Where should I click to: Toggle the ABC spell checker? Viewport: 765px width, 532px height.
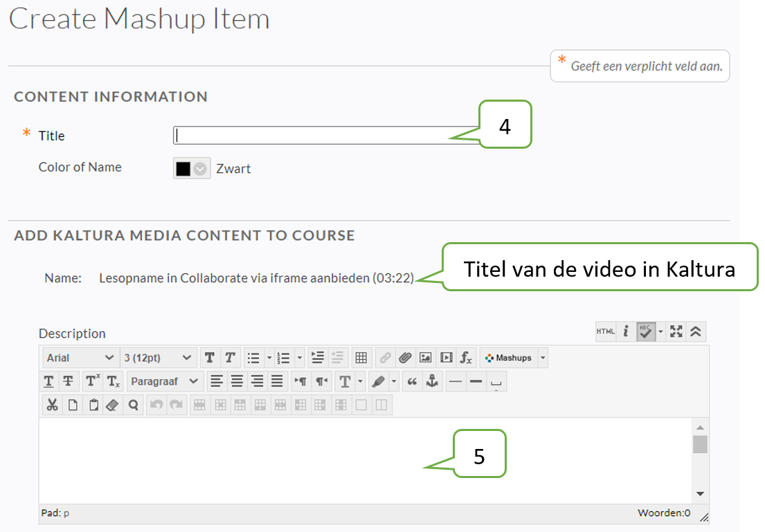(645, 331)
